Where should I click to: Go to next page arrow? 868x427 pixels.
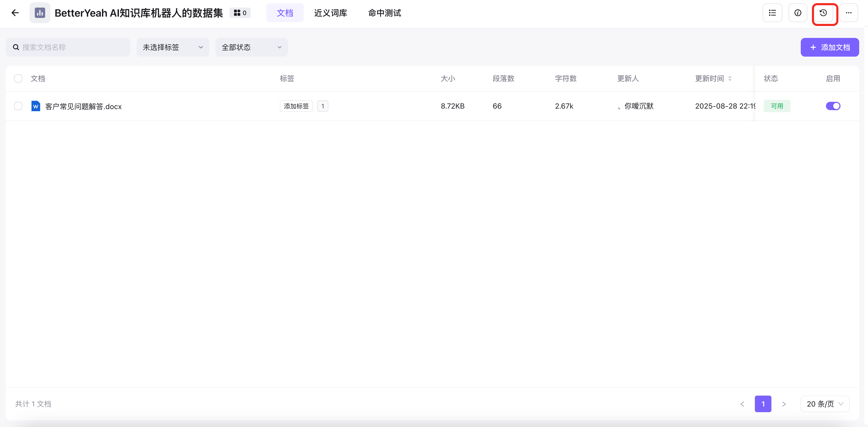pos(784,404)
